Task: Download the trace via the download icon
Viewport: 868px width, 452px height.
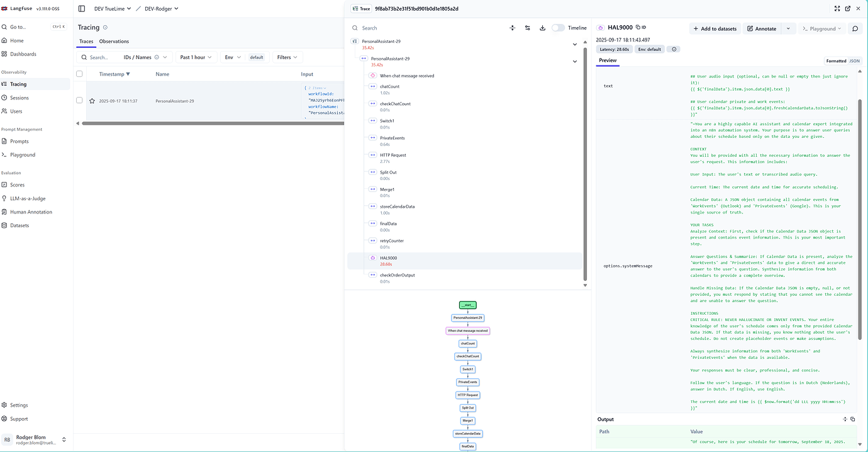Action: 542,28
